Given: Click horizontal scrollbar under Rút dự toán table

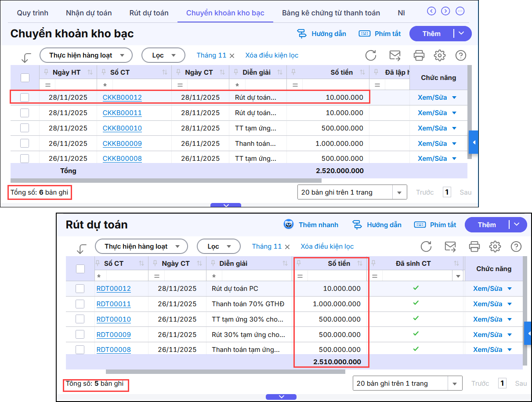Looking at the screenshot, I should pos(225,372).
